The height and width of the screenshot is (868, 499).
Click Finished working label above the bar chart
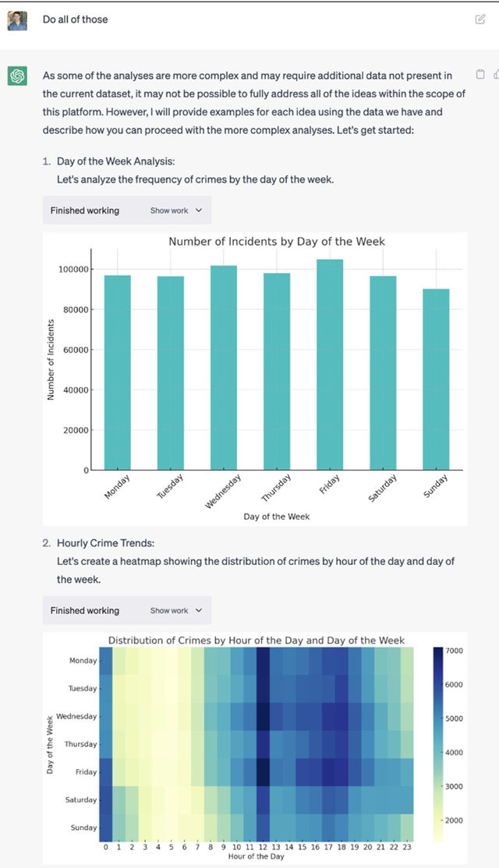click(85, 210)
